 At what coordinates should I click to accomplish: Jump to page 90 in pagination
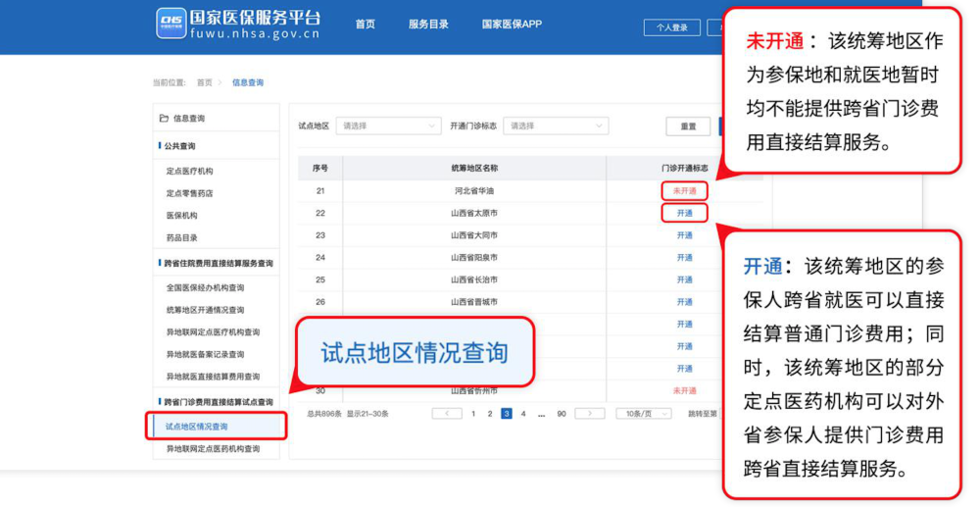point(562,414)
